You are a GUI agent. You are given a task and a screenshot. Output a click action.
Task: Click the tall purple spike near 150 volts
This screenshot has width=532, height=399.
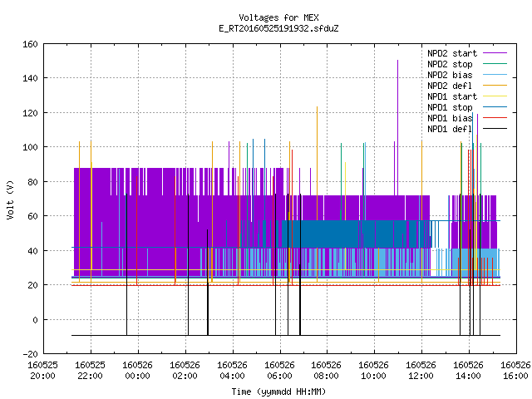(x=397, y=127)
